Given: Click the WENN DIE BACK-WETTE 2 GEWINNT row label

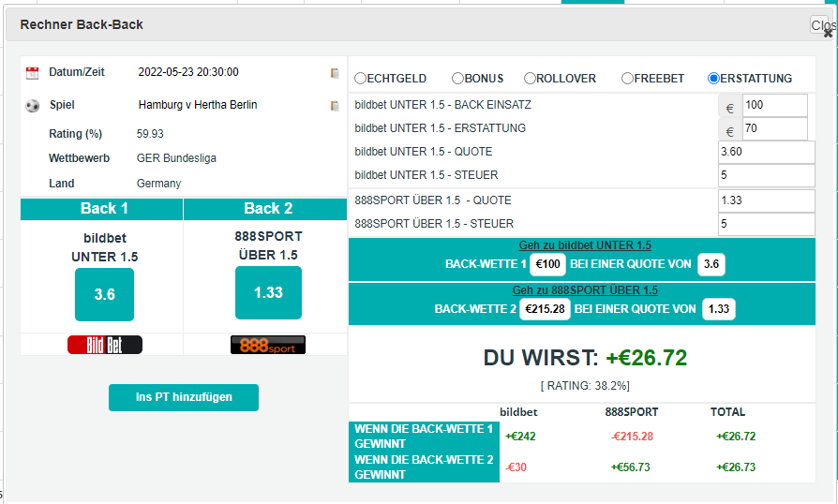Looking at the screenshot, I should (x=424, y=467).
